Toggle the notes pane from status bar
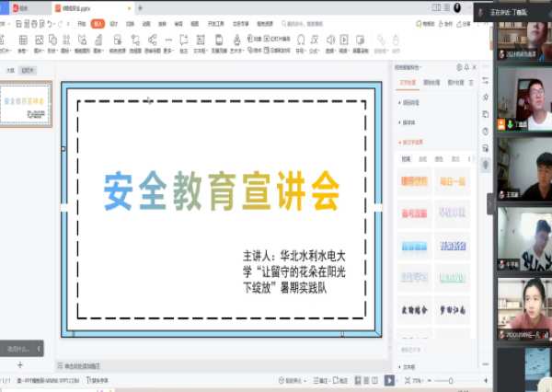Image resolution: width=552 pixels, height=392 pixels. [320, 380]
